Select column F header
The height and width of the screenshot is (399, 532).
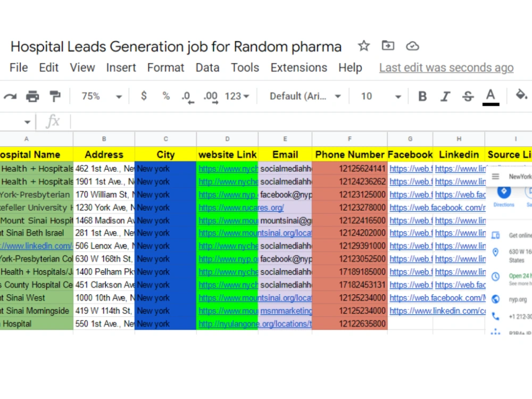point(350,139)
